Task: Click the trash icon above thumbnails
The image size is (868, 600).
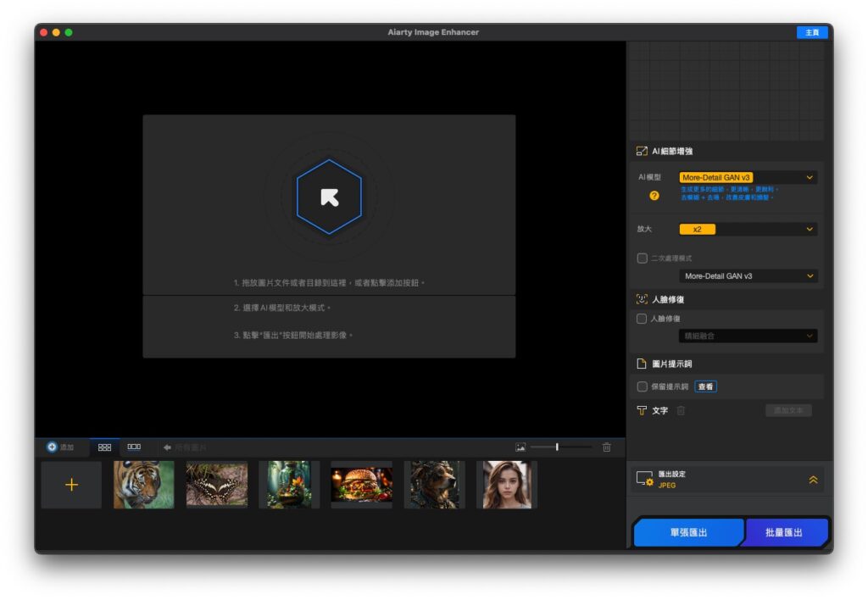Action: (x=607, y=447)
